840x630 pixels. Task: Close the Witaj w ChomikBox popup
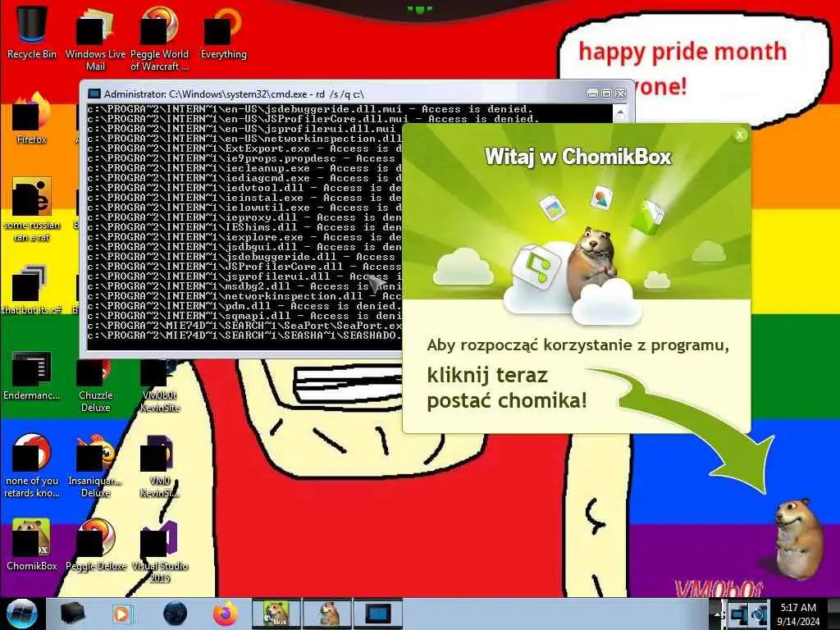tap(740, 135)
